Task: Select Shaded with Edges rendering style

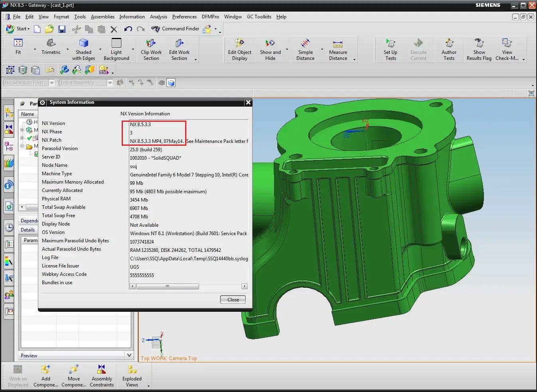Action: click(x=83, y=49)
